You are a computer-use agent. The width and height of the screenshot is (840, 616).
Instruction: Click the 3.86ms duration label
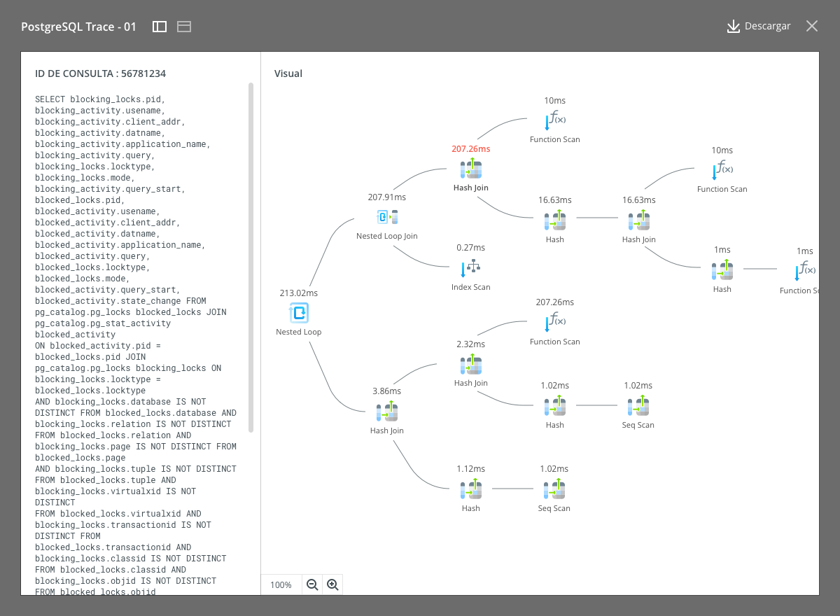pyautogui.click(x=387, y=391)
